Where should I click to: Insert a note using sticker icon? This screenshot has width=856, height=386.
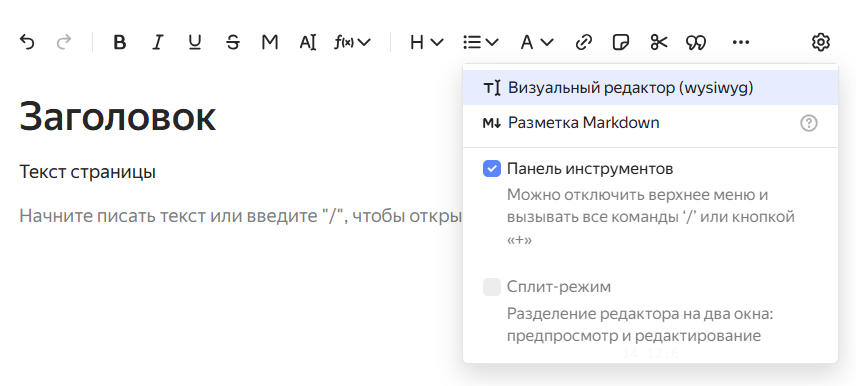point(621,42)
